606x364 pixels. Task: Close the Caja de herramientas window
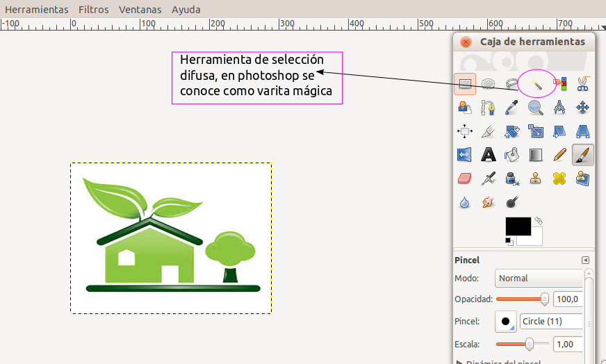click(466, 42)
